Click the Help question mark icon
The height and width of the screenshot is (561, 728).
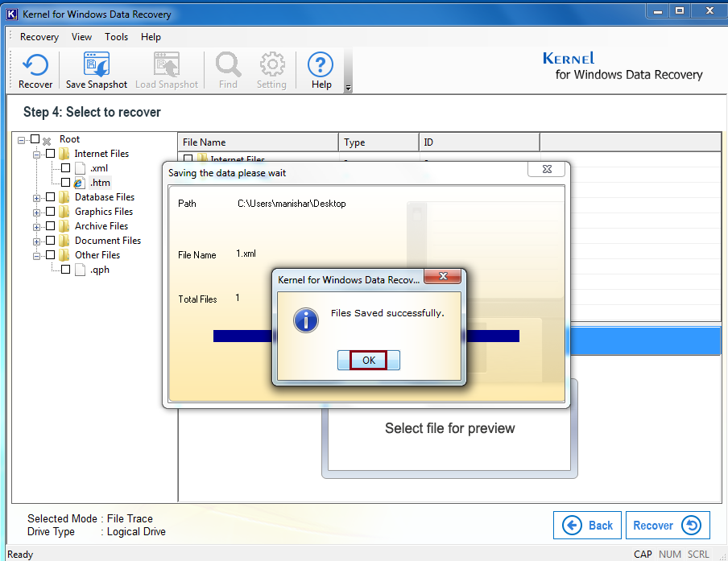(x=321, y=64)
